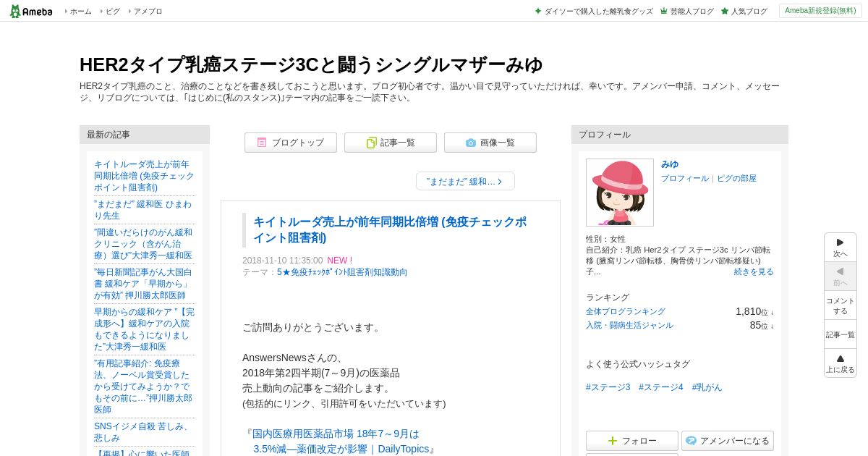The image size is (868, 456).
Task: Click the Ameba logo
Action: [31, 11]
